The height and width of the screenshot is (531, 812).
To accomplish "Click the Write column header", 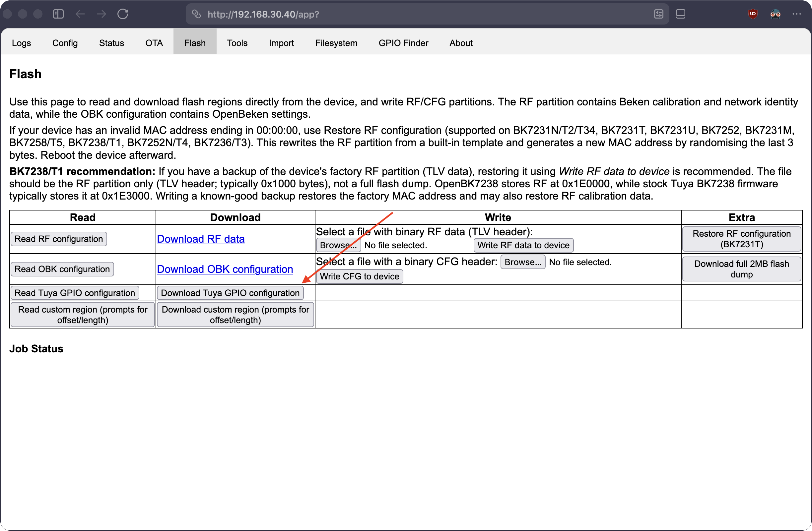I will pos(498,217).
